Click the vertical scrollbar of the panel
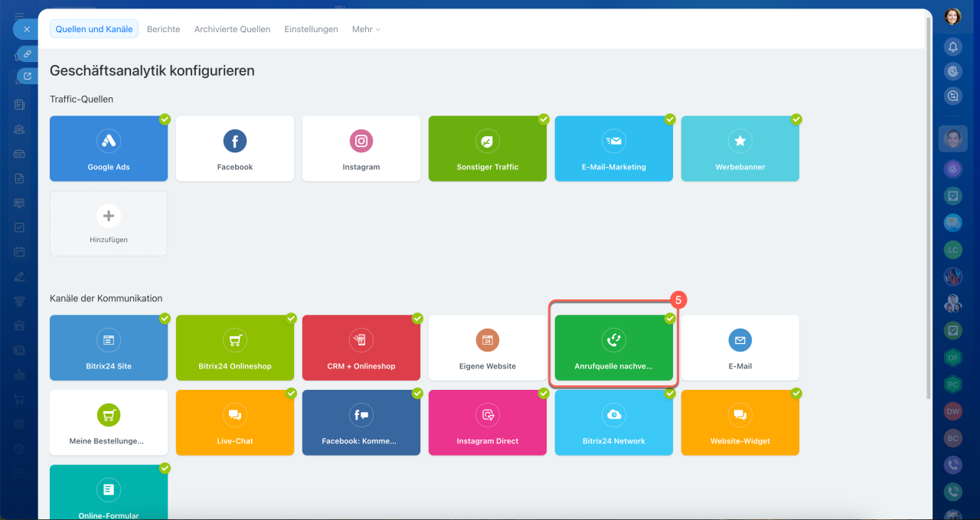 click(x=929, y=207)
